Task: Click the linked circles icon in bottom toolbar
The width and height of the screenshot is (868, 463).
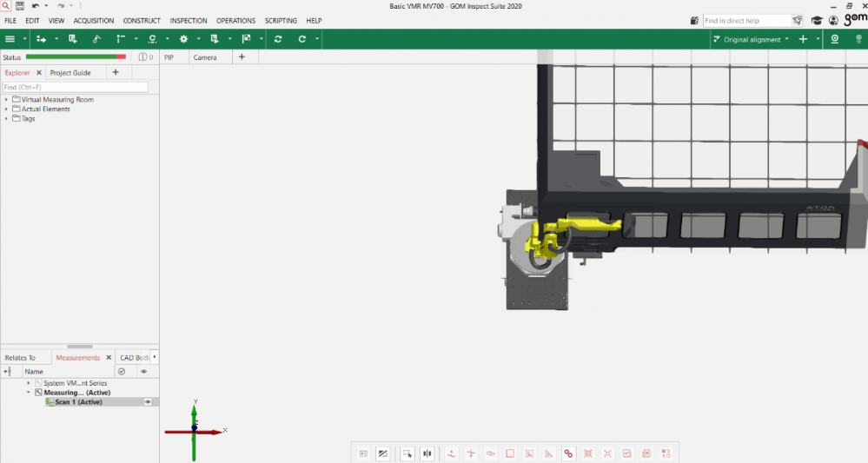Action: click(x=568, y=453)
